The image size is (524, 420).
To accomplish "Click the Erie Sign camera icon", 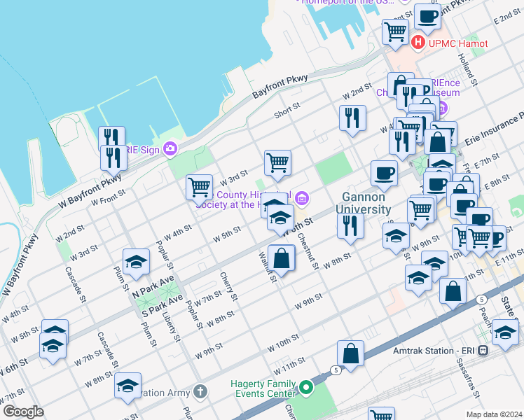I will [x=170, y=148].
